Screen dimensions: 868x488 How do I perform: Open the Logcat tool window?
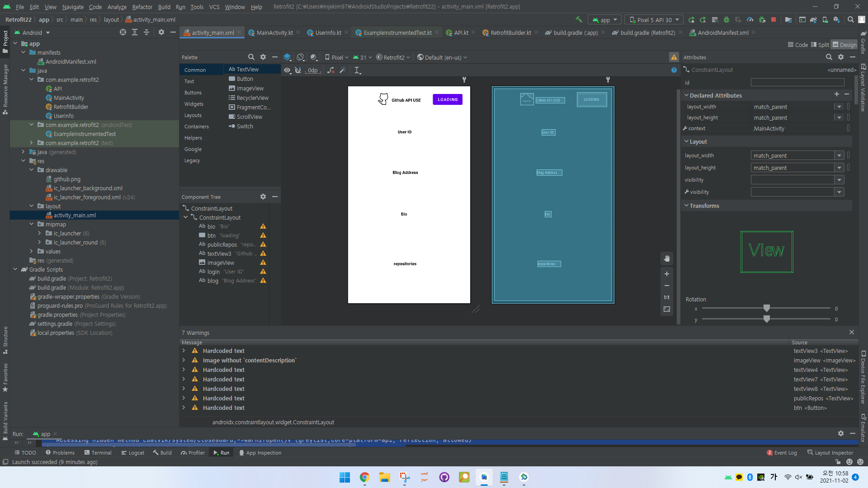(x=132, y=453)
